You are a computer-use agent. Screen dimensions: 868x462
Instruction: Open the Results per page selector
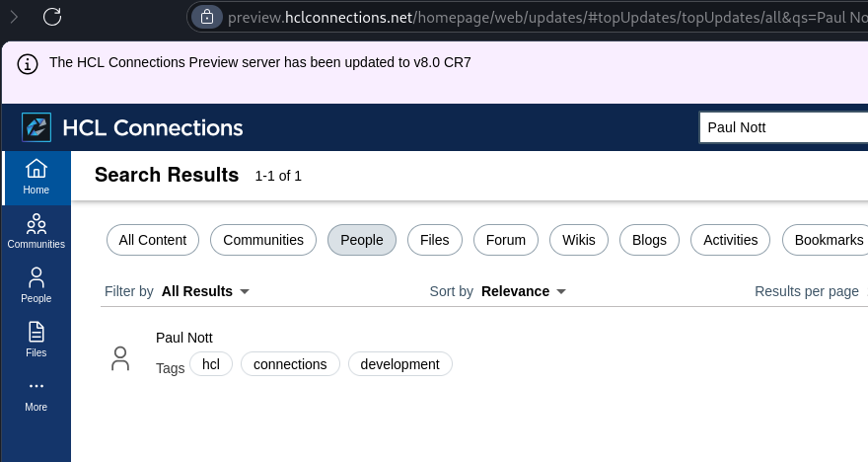point(811,291)
